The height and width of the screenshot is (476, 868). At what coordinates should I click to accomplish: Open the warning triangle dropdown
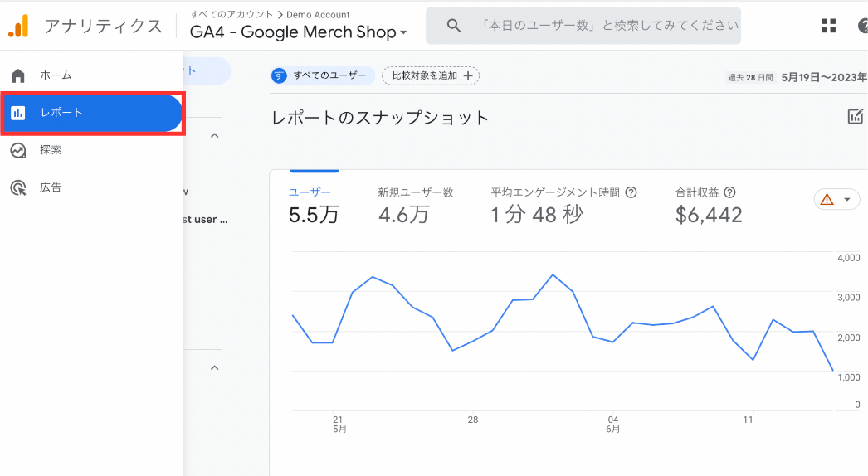pyautogui.click(x=836, y=199)
